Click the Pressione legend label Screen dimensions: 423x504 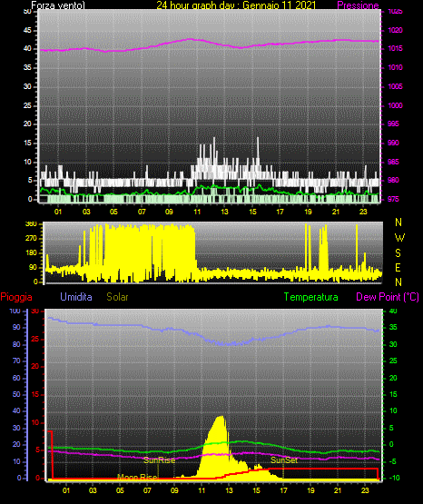click(x=358, y=5)
